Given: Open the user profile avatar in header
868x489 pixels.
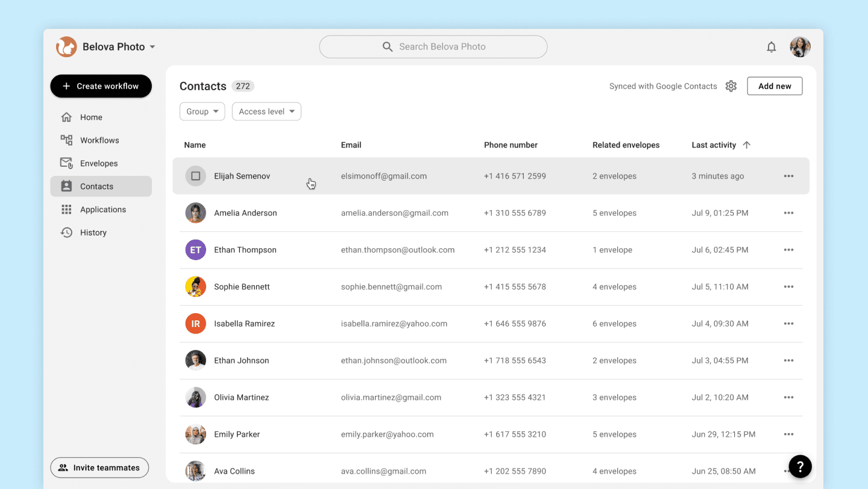Looking at the screenshot, I should click(x=800, y=47).
